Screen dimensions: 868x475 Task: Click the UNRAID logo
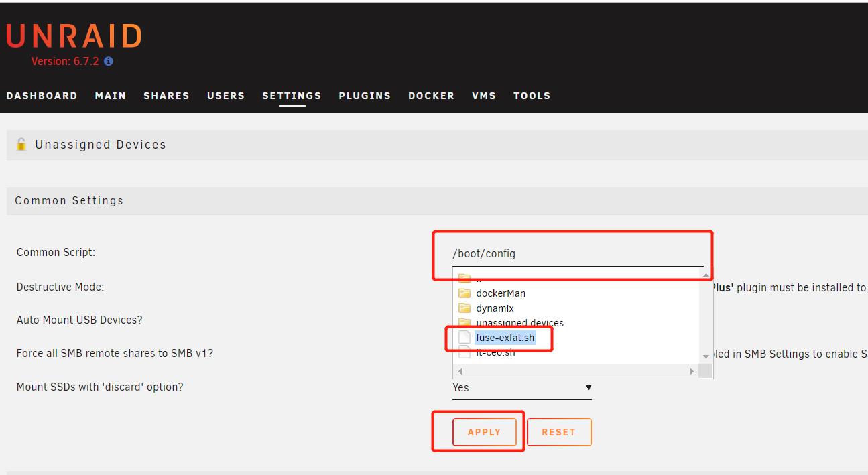pyautogui.click(x=73, y=35)
